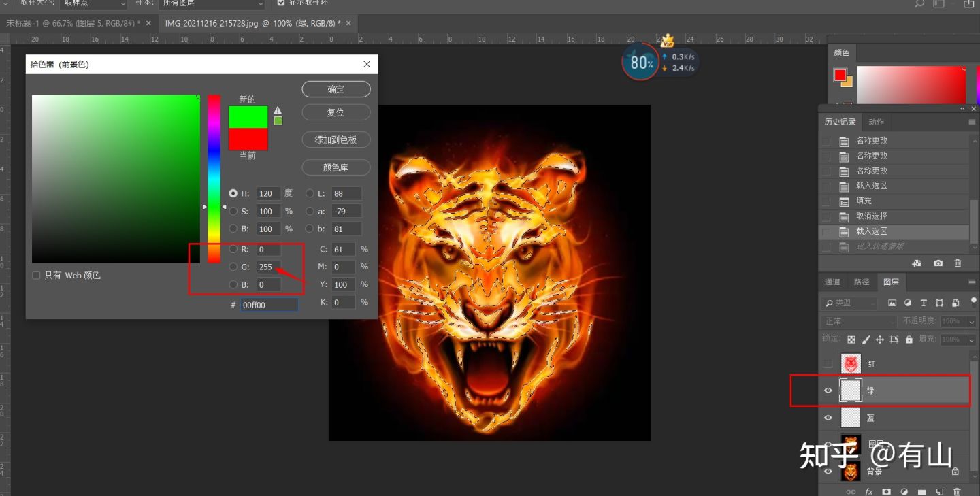
Task: Click the artboard nesting lock icon
Action: (x=894, y=339)
